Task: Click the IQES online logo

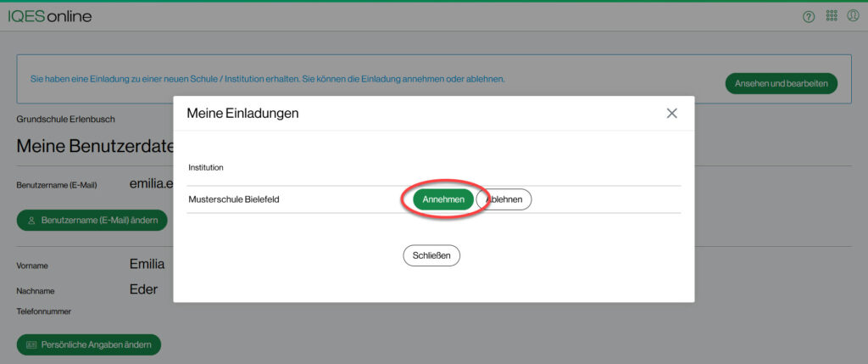Action: tap(50, 16)
